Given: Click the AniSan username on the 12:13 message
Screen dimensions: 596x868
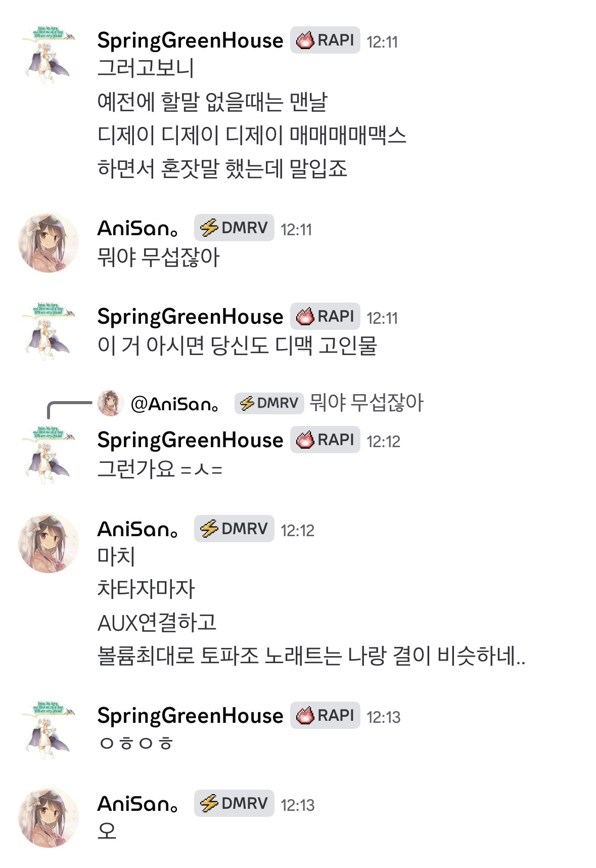Looking at the screenshot, I should click(x=137, y=804).
